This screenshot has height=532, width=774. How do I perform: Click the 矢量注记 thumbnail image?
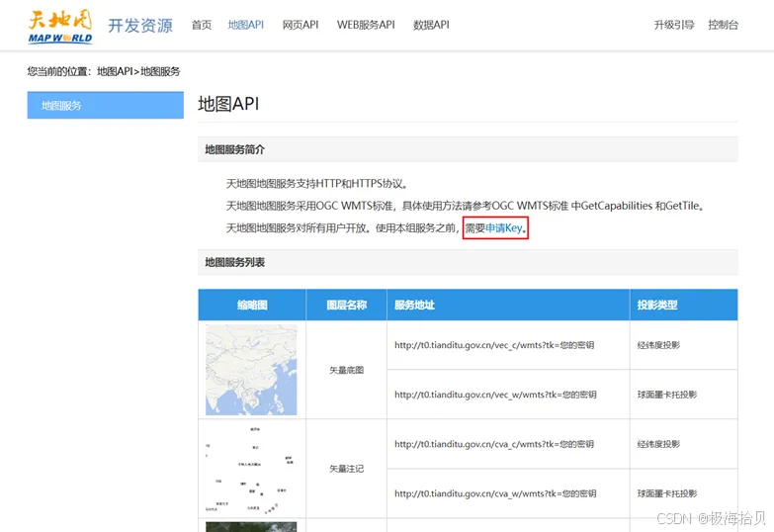click(x=251, y=469)
